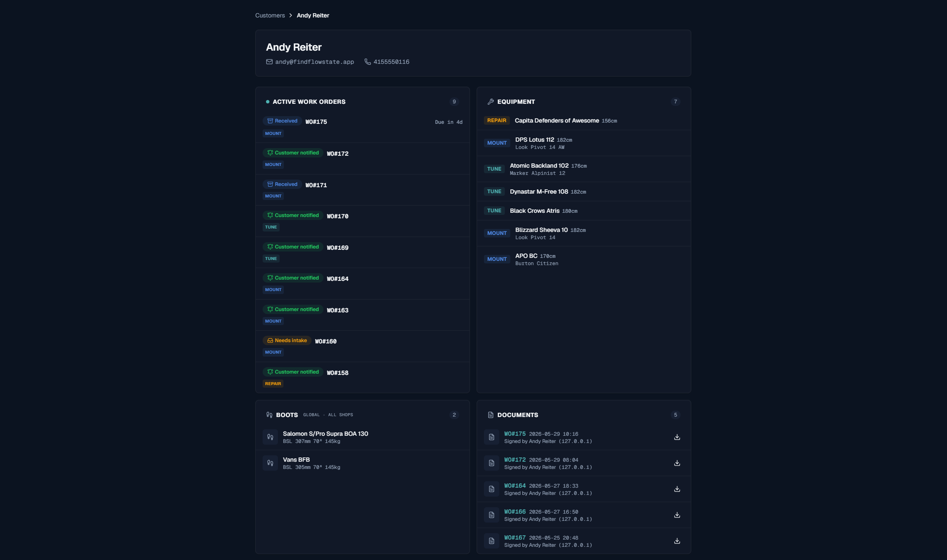Click the Equipment count badge 7

(675, 102)
